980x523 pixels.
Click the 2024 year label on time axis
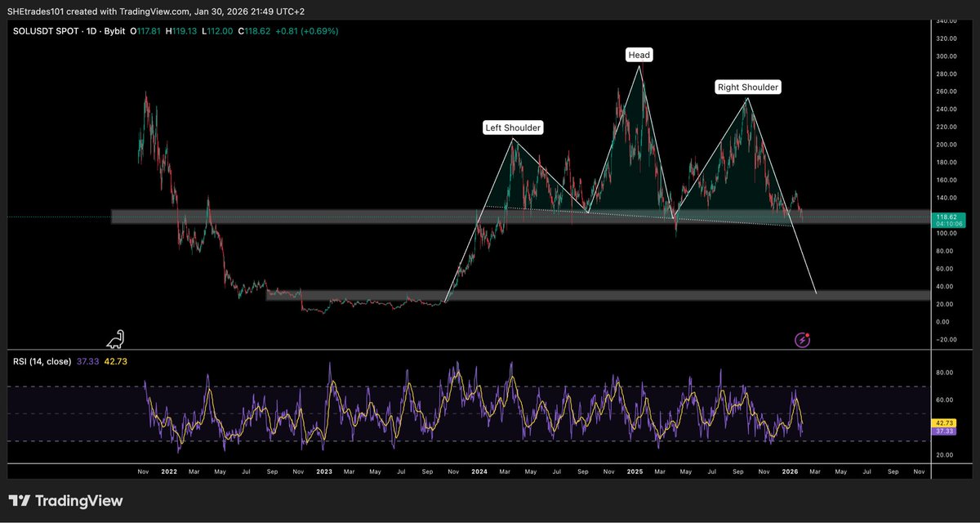click(x=479, y=472)
